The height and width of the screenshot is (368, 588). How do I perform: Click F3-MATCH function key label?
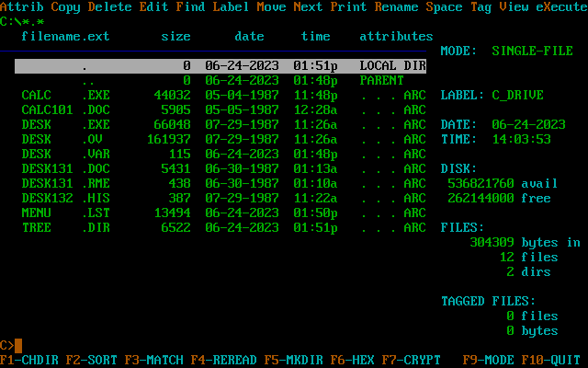(x=154, y=360)
